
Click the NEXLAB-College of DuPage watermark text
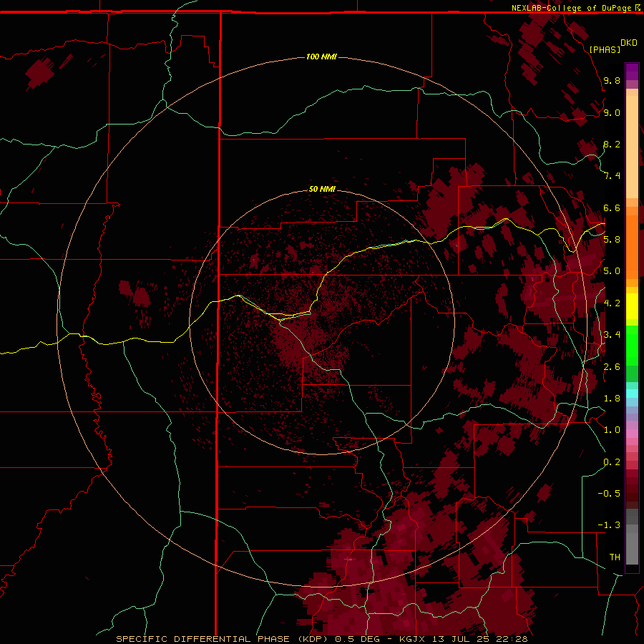(x=571, y=8)
